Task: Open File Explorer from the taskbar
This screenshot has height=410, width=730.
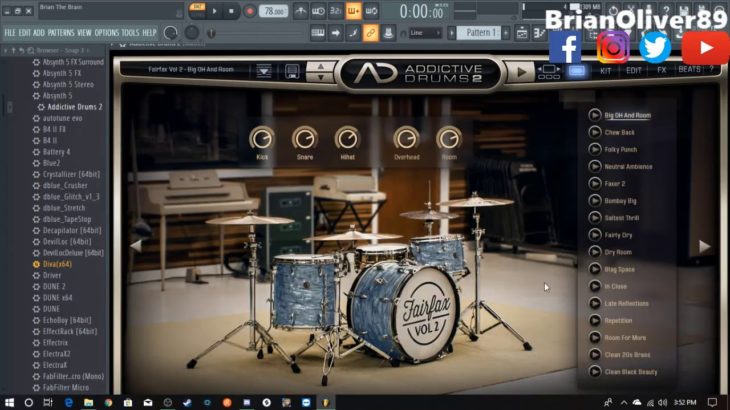Action: coord(88,402)
